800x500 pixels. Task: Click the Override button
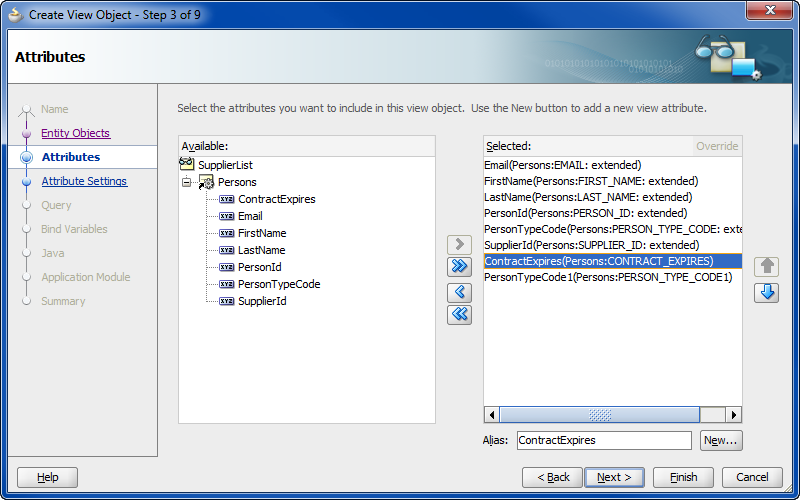coord(717,146)
